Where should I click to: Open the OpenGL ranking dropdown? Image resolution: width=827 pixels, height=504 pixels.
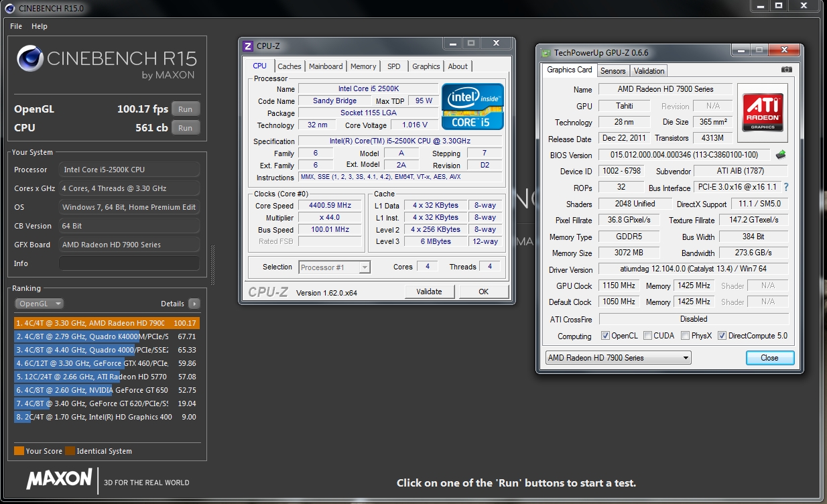(x=39, y=304)
